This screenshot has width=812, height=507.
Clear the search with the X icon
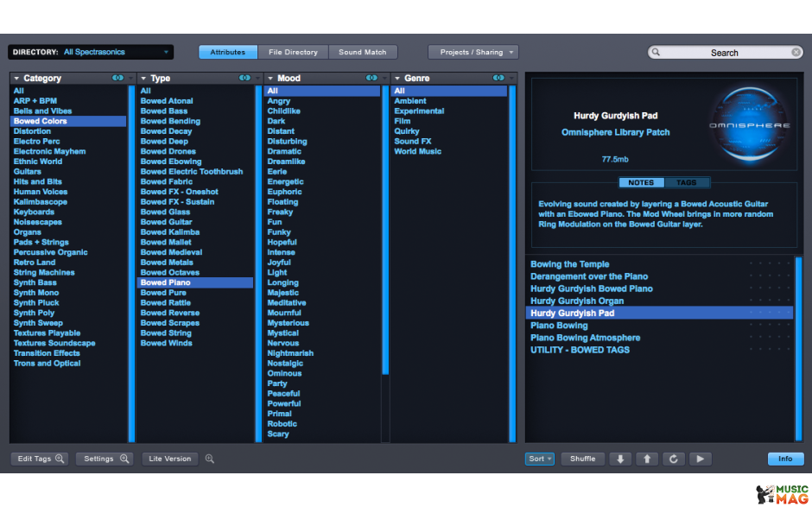796,53
